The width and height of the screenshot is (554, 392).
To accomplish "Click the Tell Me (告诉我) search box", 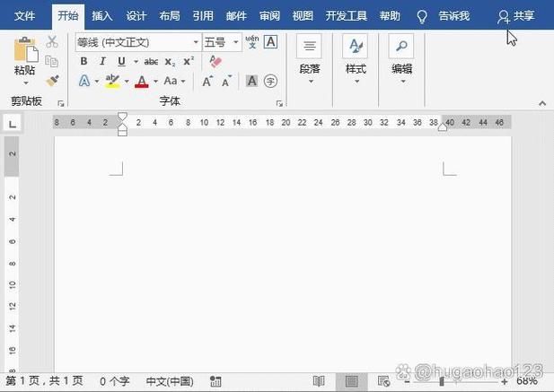I will 453,16.
